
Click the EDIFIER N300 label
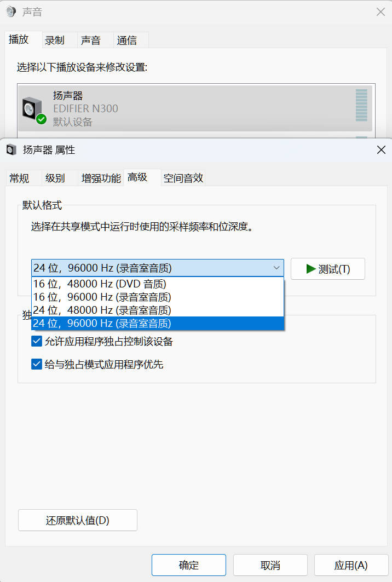pyautogui.click(x=86, y=108)
